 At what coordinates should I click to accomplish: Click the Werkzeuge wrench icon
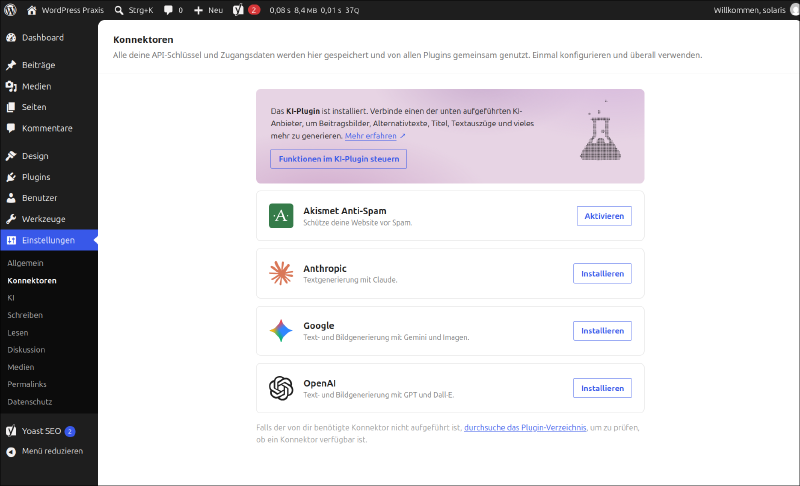point(11,218)
